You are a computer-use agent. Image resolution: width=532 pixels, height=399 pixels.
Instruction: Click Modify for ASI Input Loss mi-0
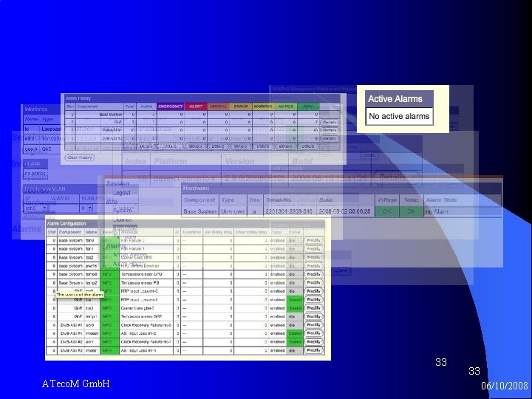point(313,333)
